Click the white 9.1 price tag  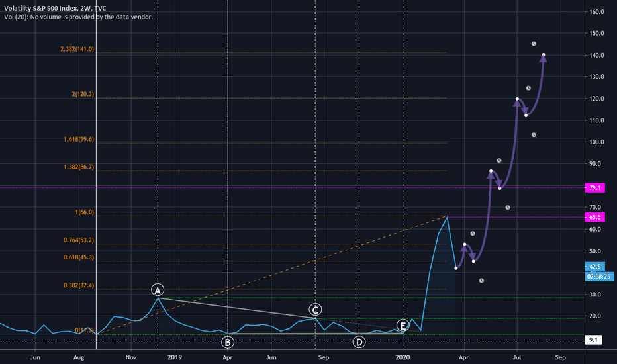593,340
